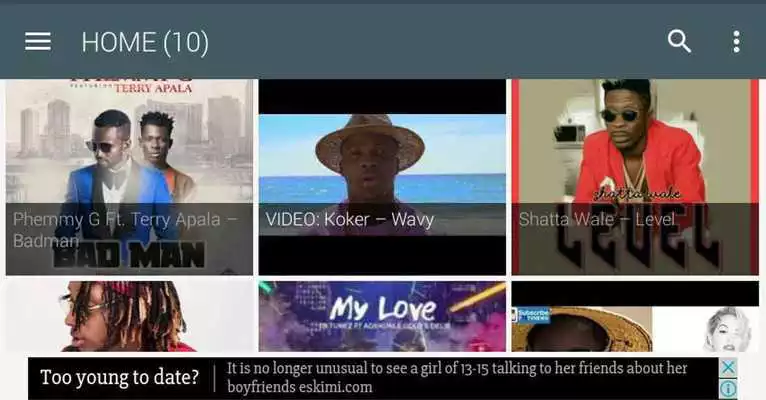
Task: Open the hamburger navigation menu
Action: (x=38, y=42)
